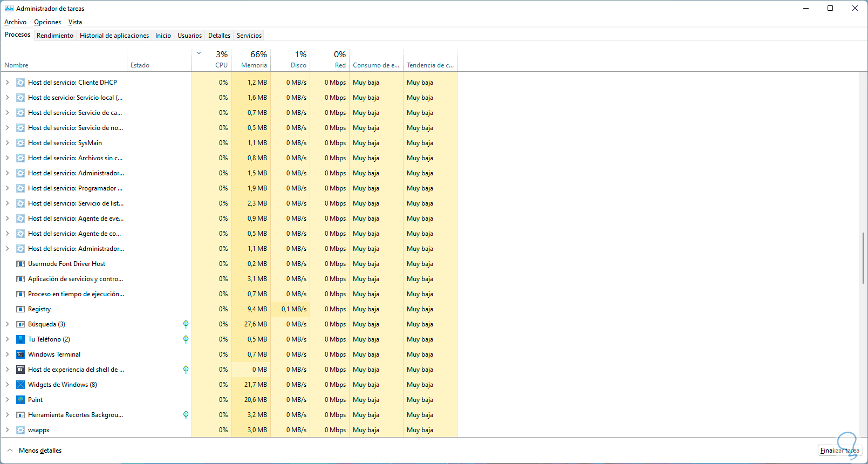Click the Búsqueda (3) app icon
This screenshot has height=464, width=868.
click(x=20, y=324)
